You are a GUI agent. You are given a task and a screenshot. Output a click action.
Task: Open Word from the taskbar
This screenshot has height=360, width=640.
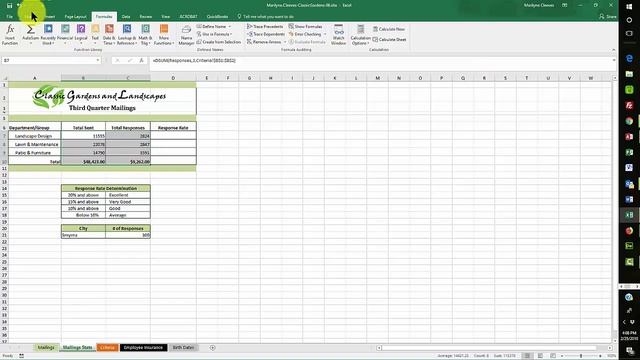click(x=629, y=199)
